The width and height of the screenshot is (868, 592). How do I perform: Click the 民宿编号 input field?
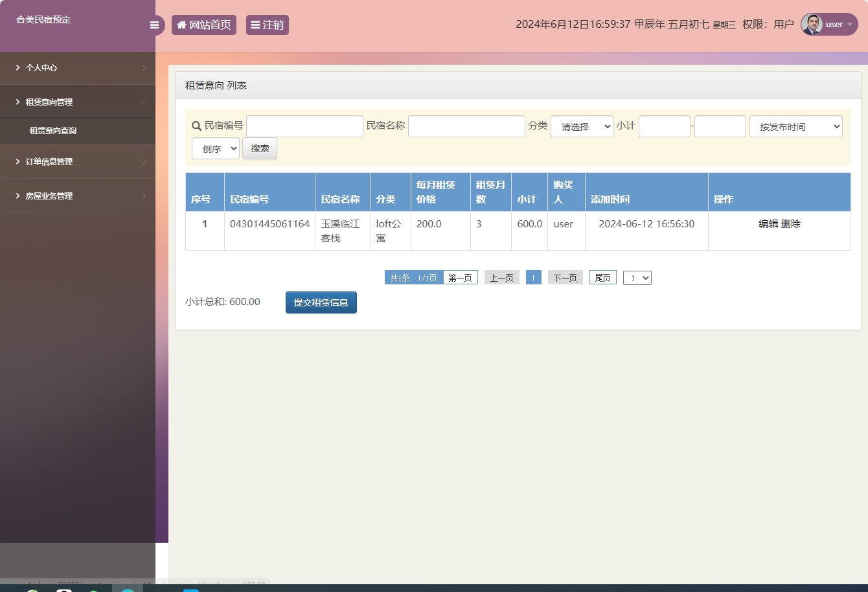pos(304,126)
